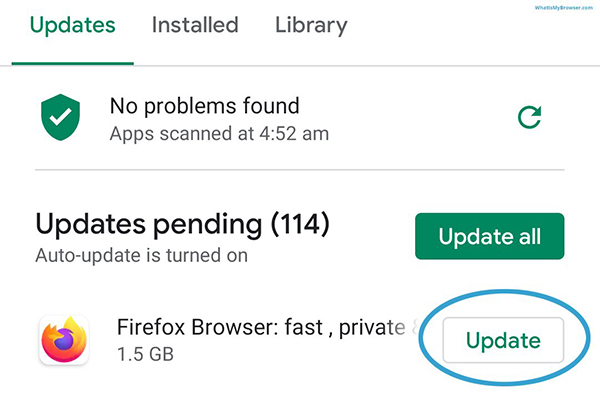Tap the green Play Protect shield icon
This screenshot has width=600, height=395.
tap(60, 117)
